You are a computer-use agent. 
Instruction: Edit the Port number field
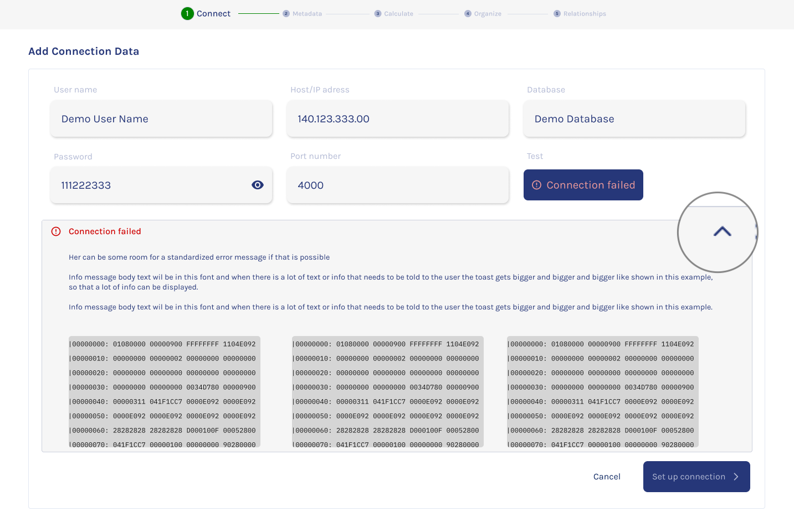click(x=397, y=185)
